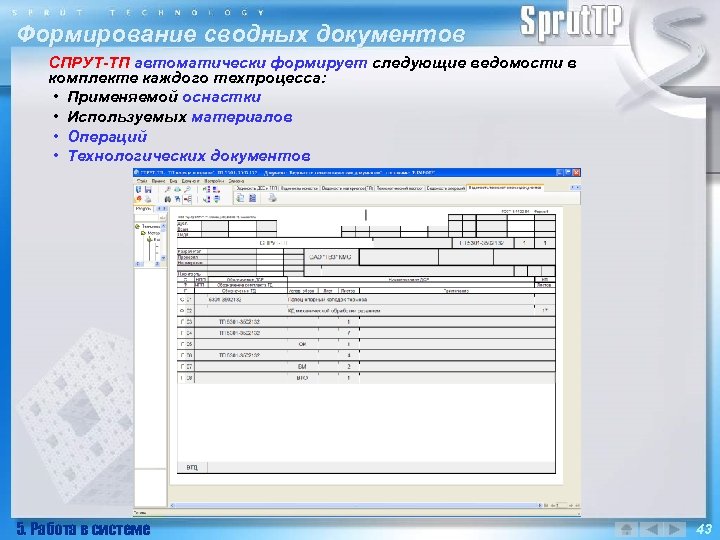Viewport: 720px width, 540px height.
Task: Switch to Ведомость операций tab
Action: [x=445, y=188]
